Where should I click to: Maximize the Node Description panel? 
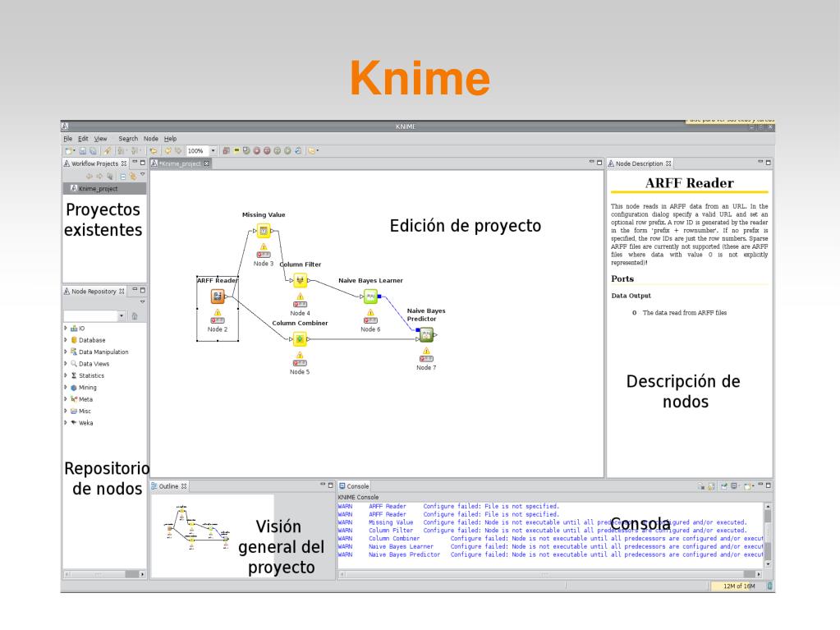point(769,163)
